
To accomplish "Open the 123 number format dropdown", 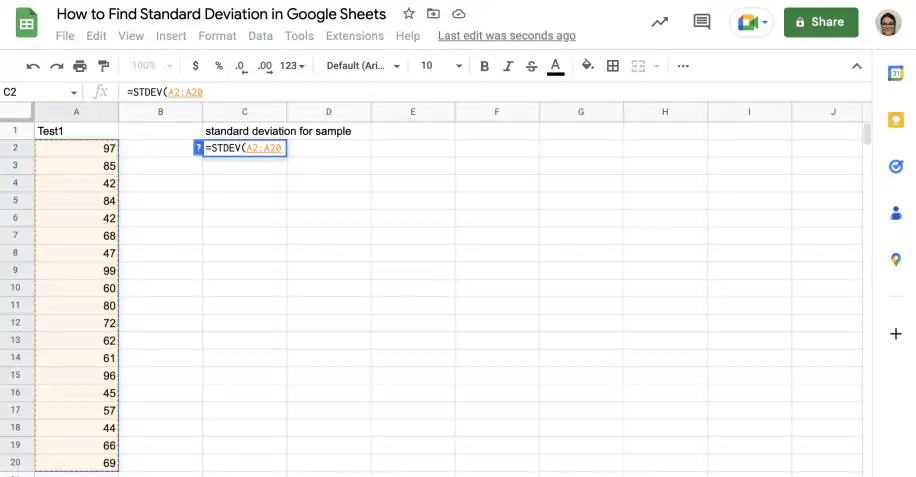I will (293, 66).
